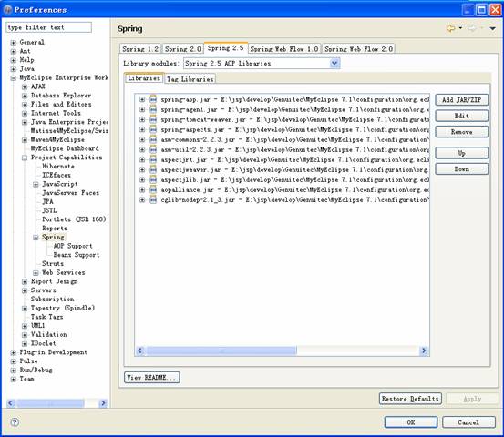The height and width of the screenshot is (437, 504).
Task: Open the back history dropdown arrow
Action: pyautogui.click(x=460, y=28)
